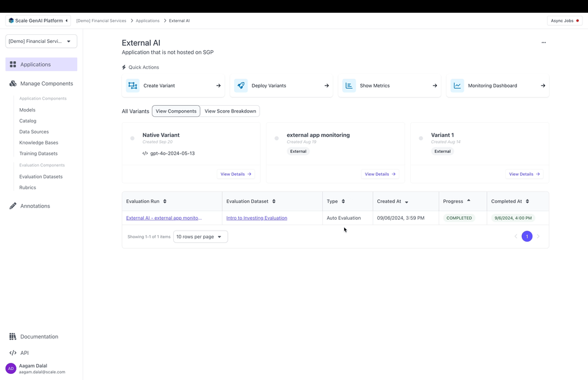This screenshot has width=588, height=380.
Task: Click the Show Metrics chart icon
Action: (x=349, y=86)
